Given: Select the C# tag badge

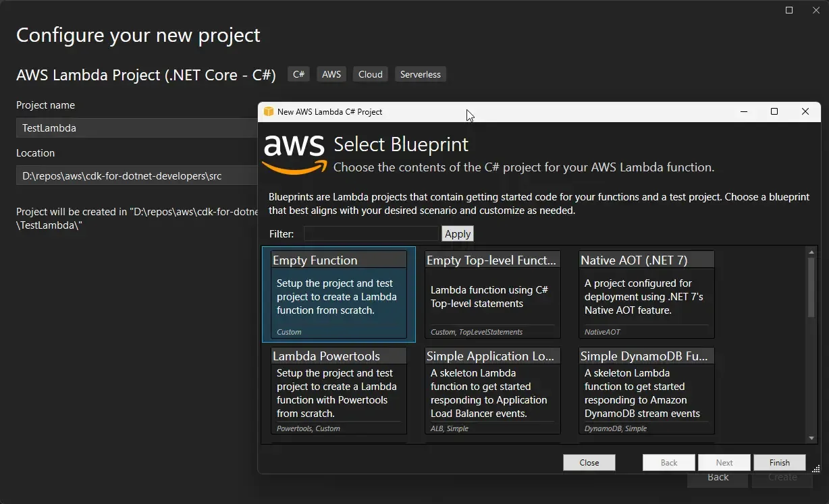Looking at the screenshot, I should click(298, 74).
